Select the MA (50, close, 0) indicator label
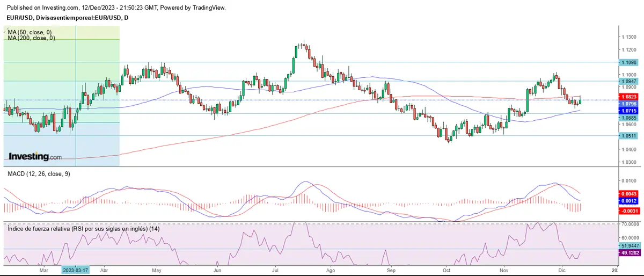This screenshot has height=276, width=644. (31, 32)
